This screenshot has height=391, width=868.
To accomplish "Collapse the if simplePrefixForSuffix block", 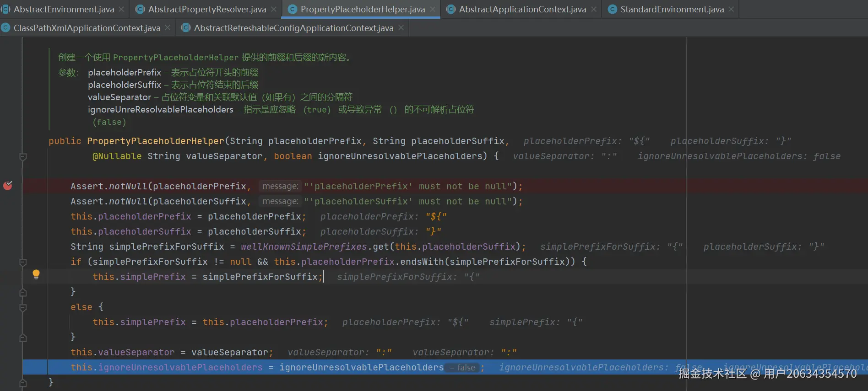I will pyautogui.click(x=23, y=262).
